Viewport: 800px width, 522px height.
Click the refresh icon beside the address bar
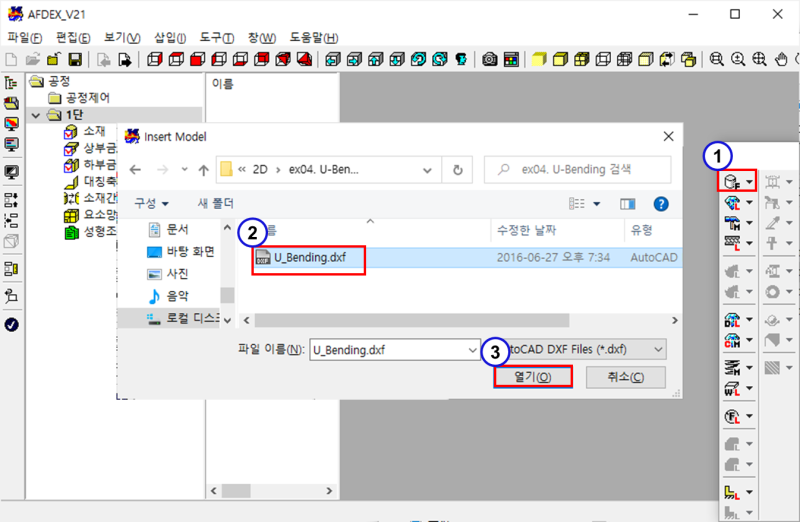click(x=457, y=168)
